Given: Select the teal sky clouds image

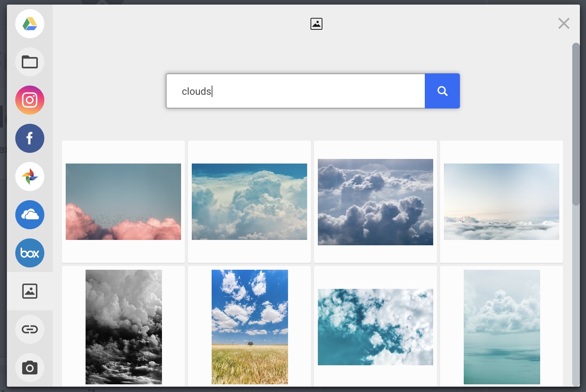Looking at the screenshot, I should point(375,327).
